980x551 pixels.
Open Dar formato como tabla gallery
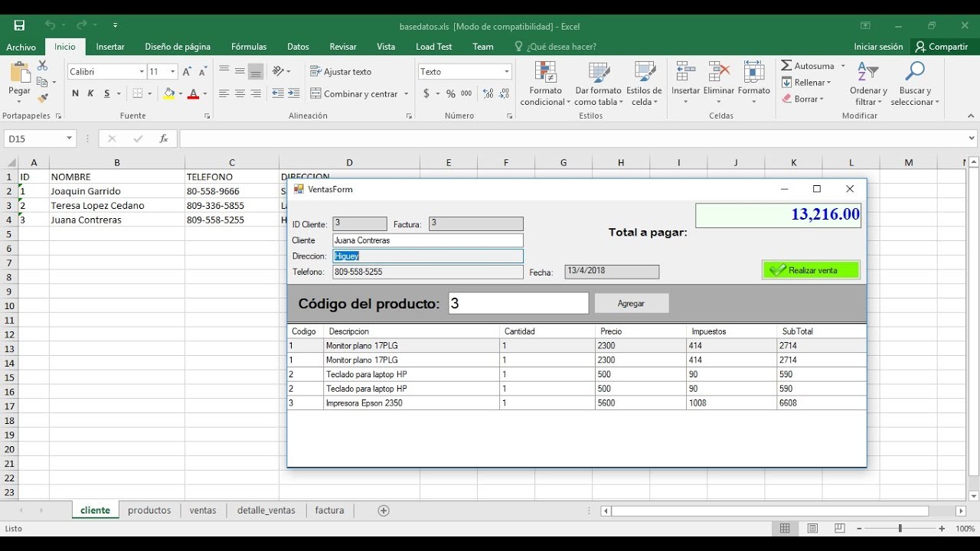pos(598,84)
